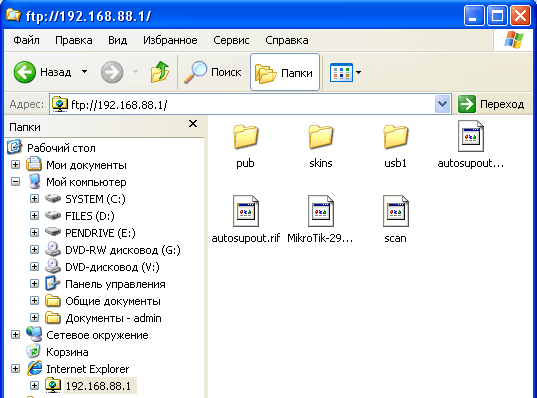Expand the PENDRIVE (E:) node
This screenshot has width=537, height=398.
[x=34, y=233]
